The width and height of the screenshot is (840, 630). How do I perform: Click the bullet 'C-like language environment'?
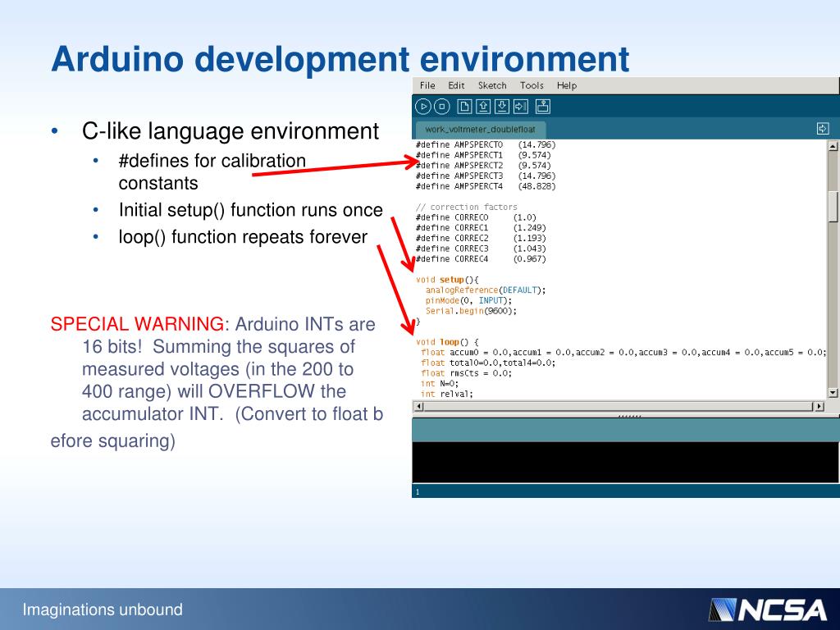click(x=231, y=131)
